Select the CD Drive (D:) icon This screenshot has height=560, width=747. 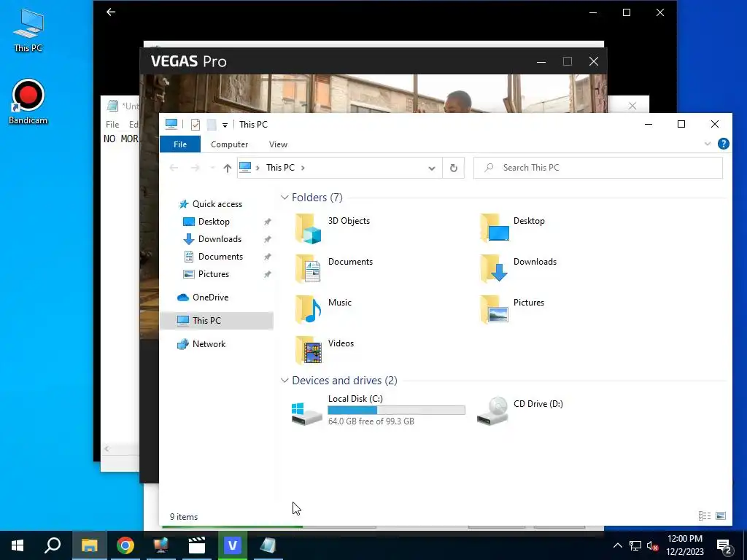[x=520, y=410]
